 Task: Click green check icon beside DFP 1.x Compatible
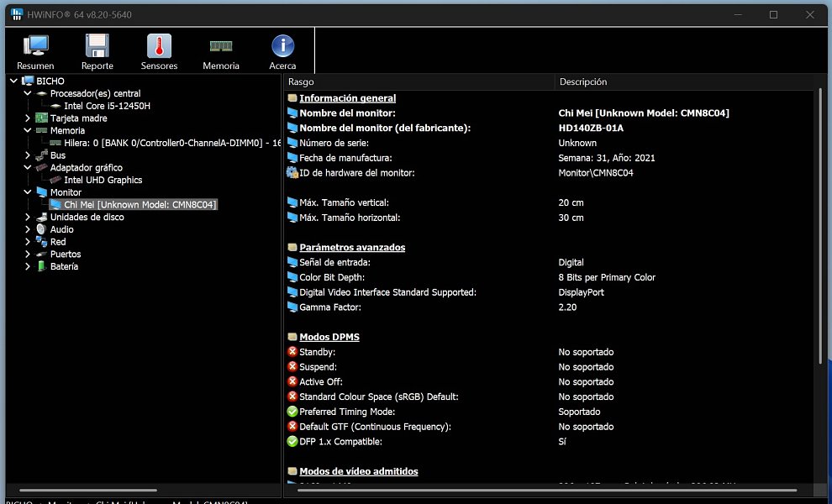click(x=292, y=441)
